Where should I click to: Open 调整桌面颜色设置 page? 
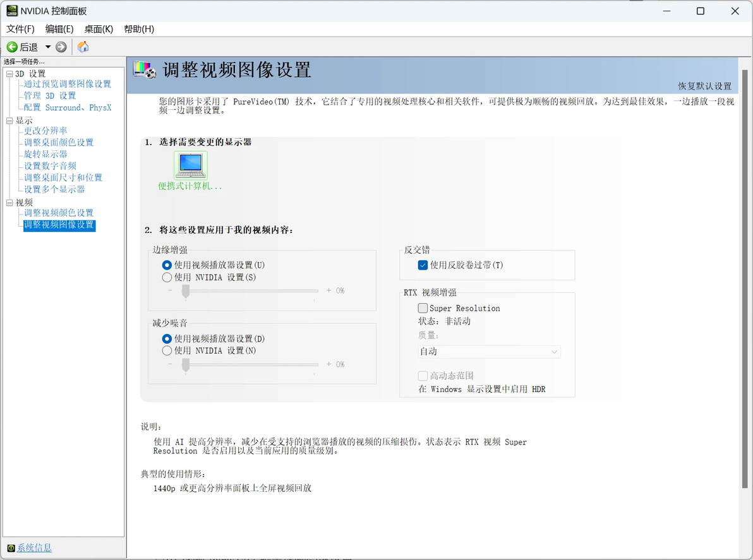59,143
